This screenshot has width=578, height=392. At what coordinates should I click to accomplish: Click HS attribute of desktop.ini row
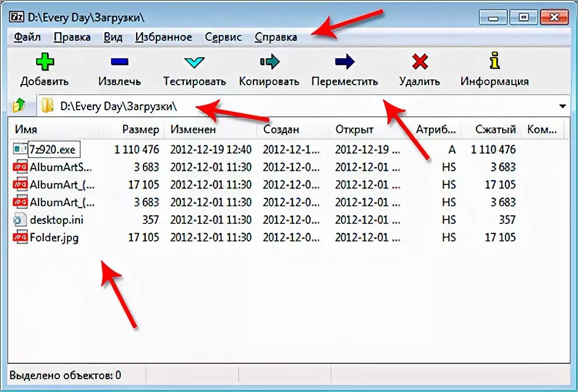coord(449,220)
